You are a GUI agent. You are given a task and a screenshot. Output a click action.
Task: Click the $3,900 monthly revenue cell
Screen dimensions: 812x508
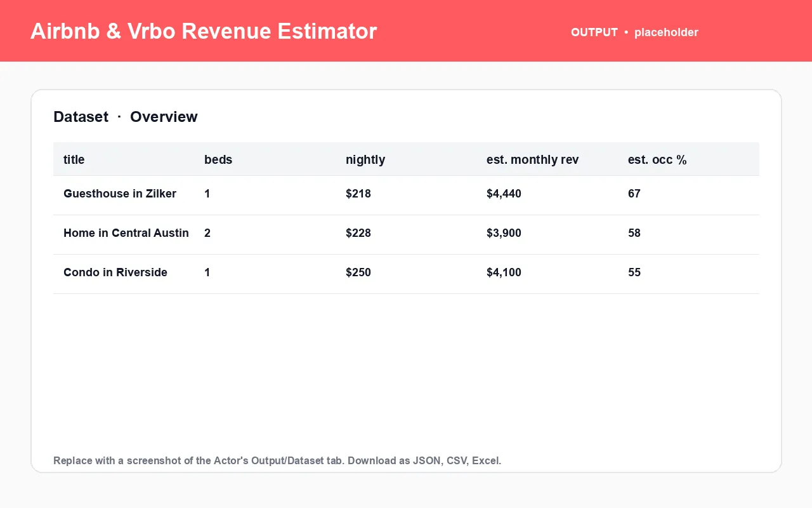[504, 233]
